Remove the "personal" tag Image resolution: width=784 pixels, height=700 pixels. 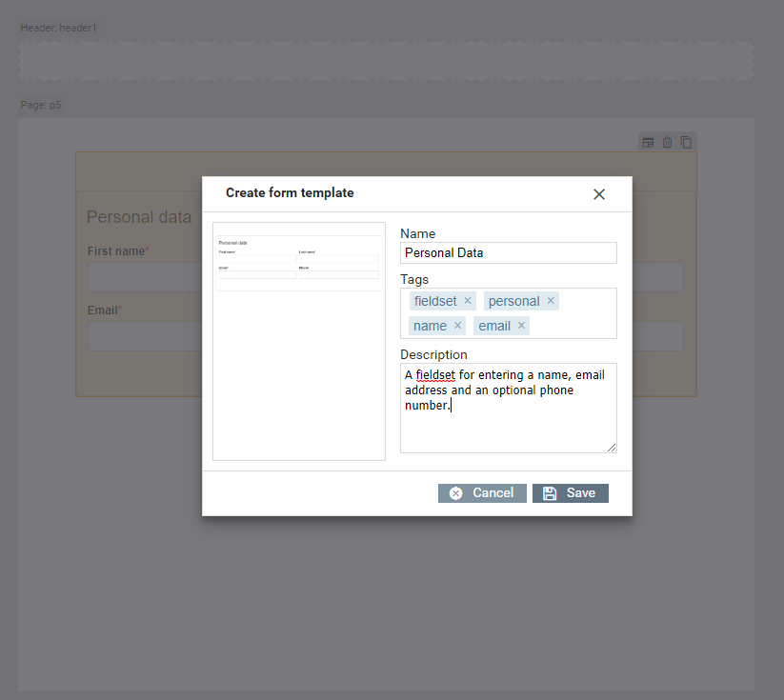click(x=551, y=301)
